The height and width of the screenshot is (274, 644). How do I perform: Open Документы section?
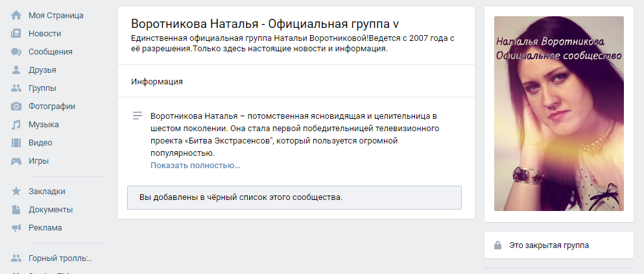pos(51,210)
